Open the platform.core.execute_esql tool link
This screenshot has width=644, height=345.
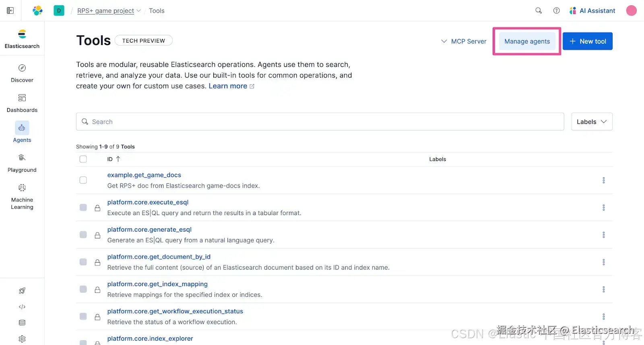coord(148,202)
